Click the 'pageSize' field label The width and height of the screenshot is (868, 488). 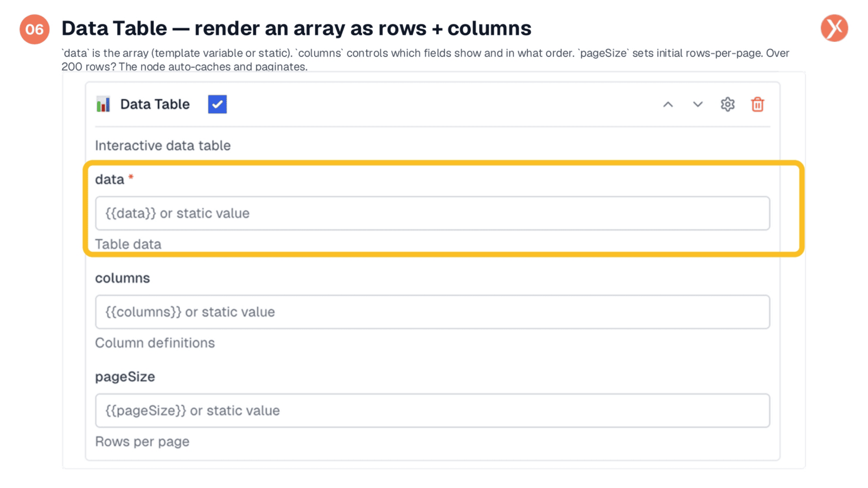125,377
